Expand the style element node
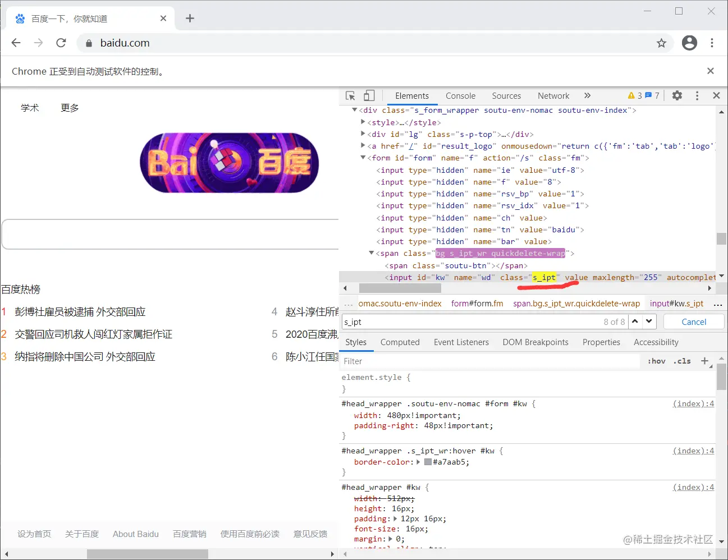This screenshot has height=560, width=728. coord(363,122)
